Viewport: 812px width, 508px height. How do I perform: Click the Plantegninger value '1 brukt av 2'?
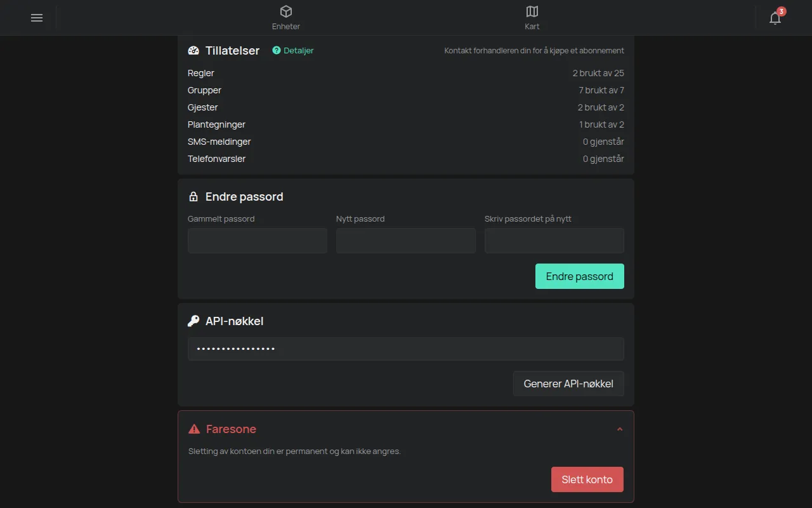[601, 124]
